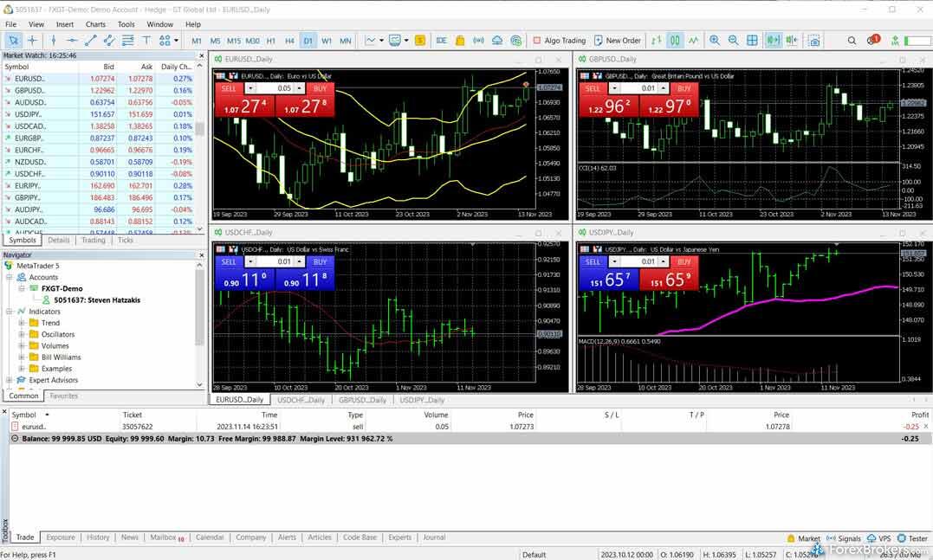
Task: Switch chart to line chart
Action: [x=694, y=41]
